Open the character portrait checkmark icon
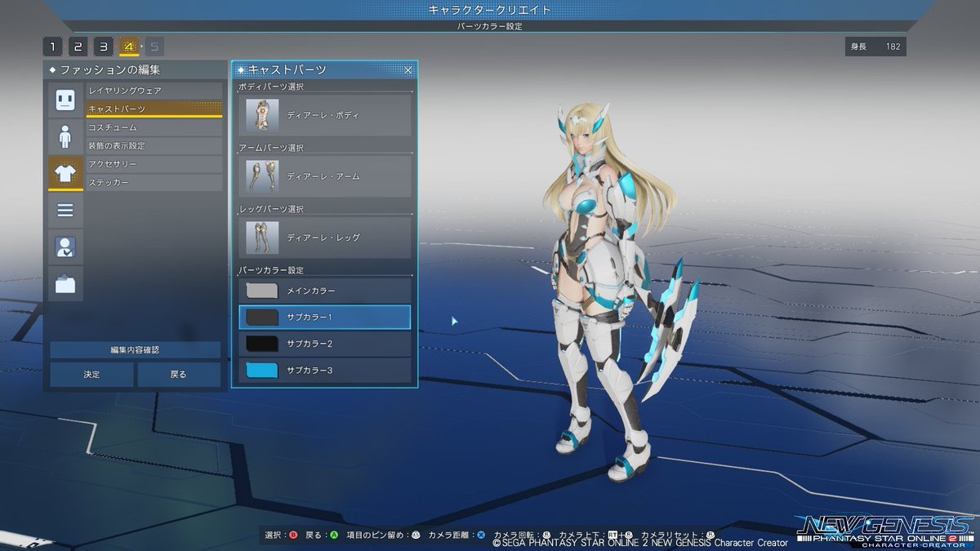 65,247
